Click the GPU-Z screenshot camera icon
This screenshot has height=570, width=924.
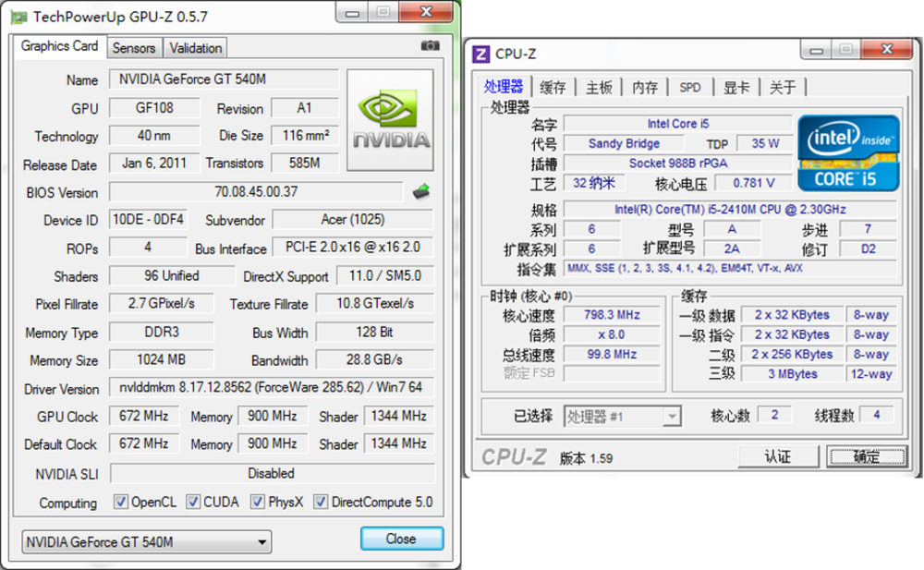(x=431, y=45)
